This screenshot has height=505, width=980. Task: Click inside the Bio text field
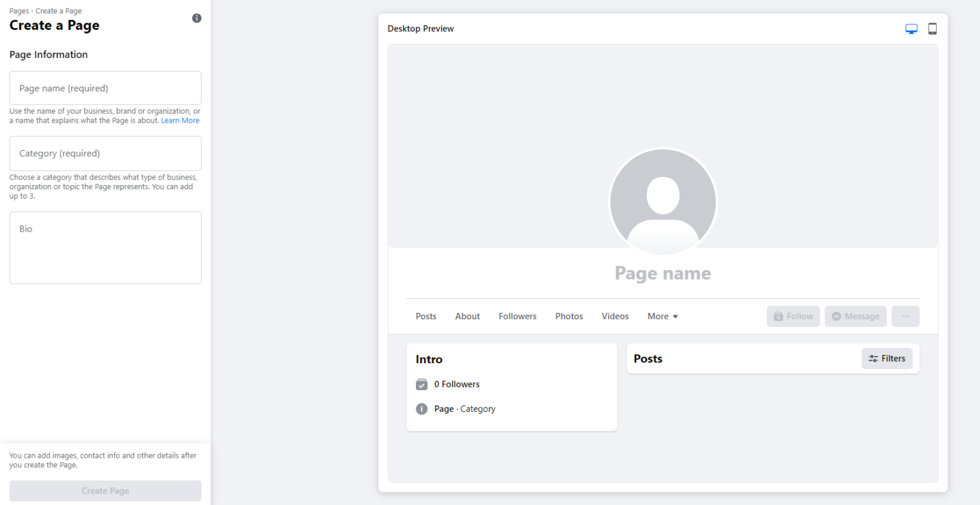click(105, 248)
